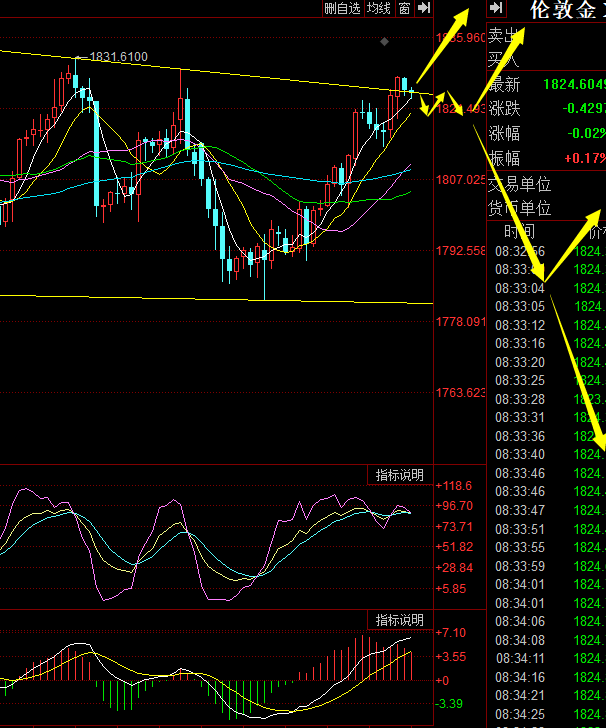This screenshot has width=606, height=728.
Task: Click the 伦敦金 instrument title
Action: (x=563, y=10)
